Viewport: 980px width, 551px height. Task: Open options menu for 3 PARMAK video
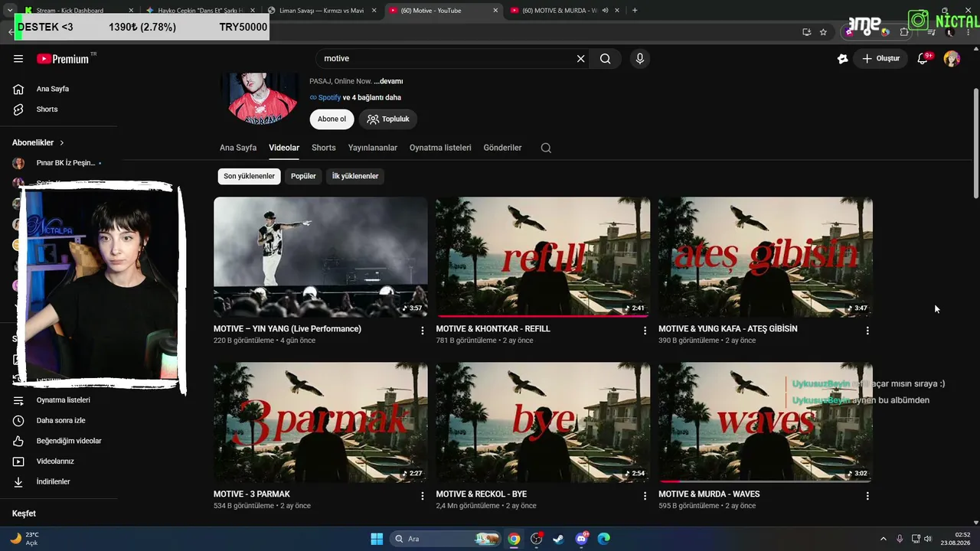[422, 496]
